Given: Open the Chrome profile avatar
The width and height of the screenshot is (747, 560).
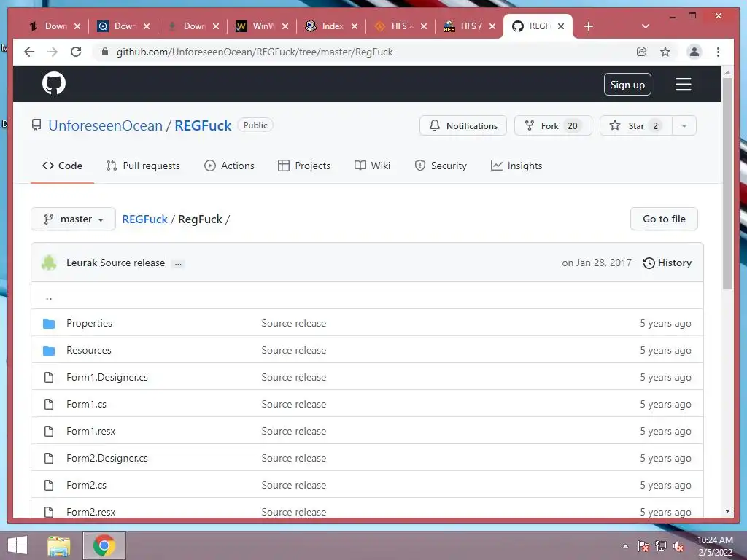Looking at the screenshot, I should 694,52.
